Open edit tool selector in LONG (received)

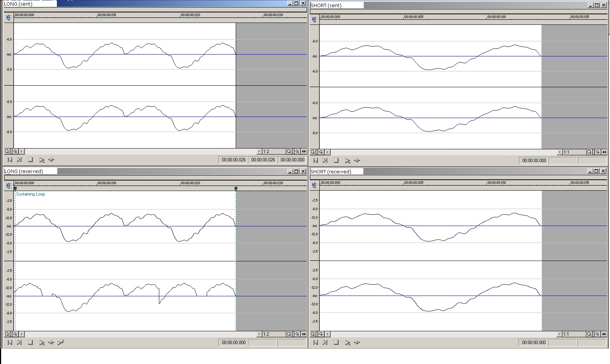click(x=9, y=186)
